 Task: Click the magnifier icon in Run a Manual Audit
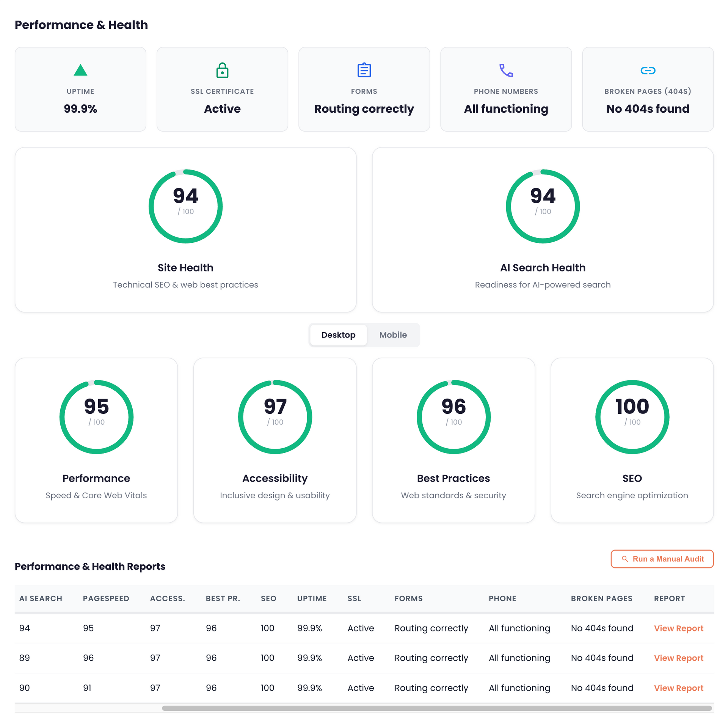(x=625, y=559)
